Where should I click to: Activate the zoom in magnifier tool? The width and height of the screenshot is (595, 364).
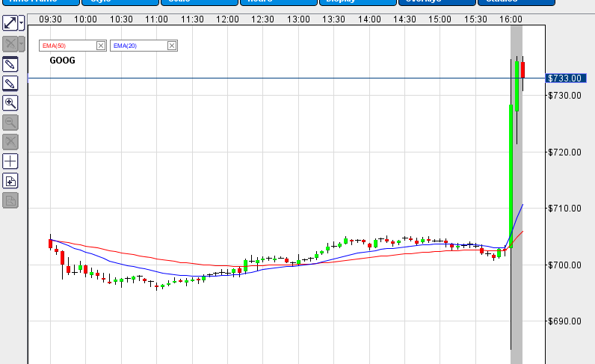click(x=10, y=103)
